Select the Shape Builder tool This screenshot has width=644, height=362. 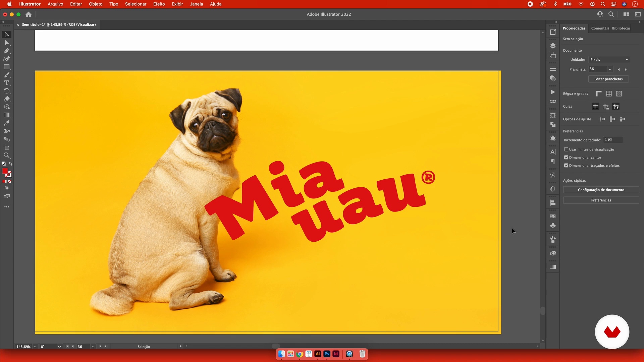(7, 107)
